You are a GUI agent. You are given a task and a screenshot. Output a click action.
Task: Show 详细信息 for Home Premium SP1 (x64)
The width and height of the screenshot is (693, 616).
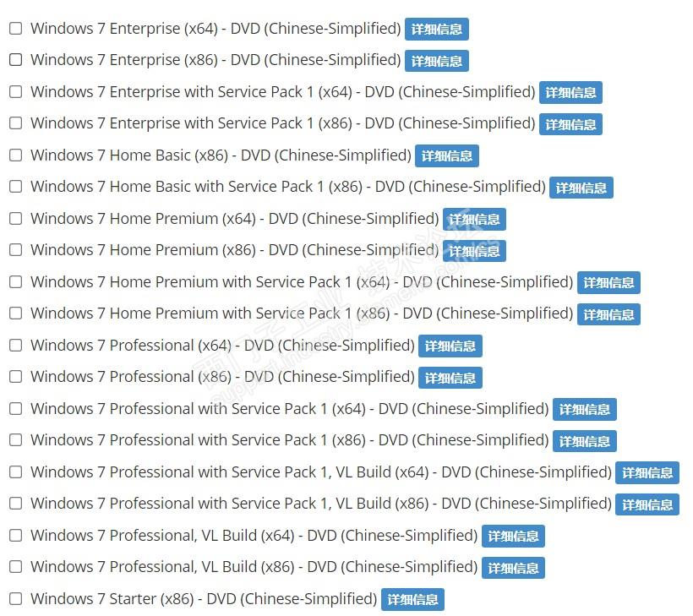(x=608, y=283)
